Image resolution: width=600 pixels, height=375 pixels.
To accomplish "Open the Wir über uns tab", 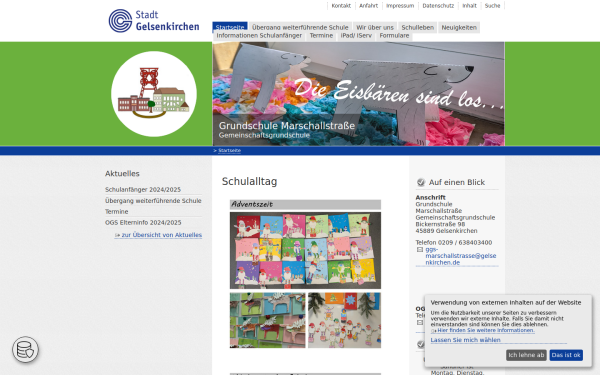I will point(375,27).
